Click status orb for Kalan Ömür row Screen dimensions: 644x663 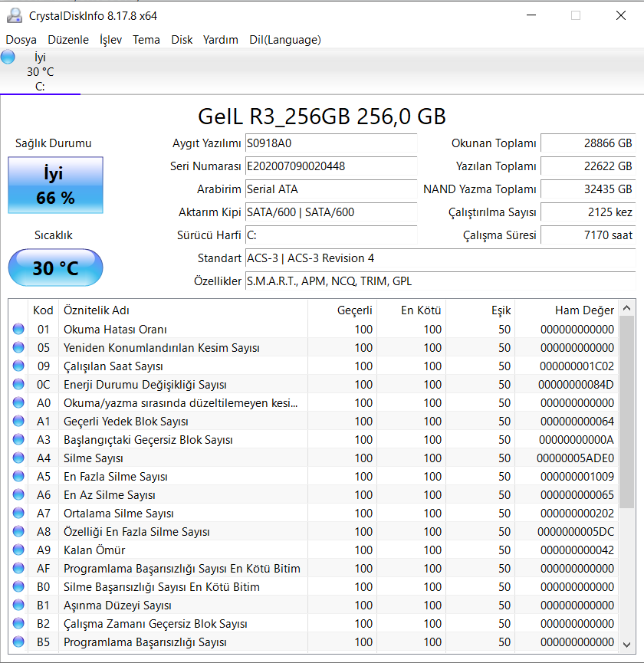pyautogui.click(x=18, y=550)
